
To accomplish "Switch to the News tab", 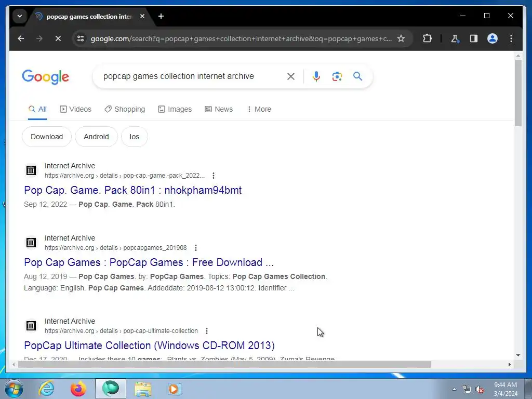I will (219, 109).
